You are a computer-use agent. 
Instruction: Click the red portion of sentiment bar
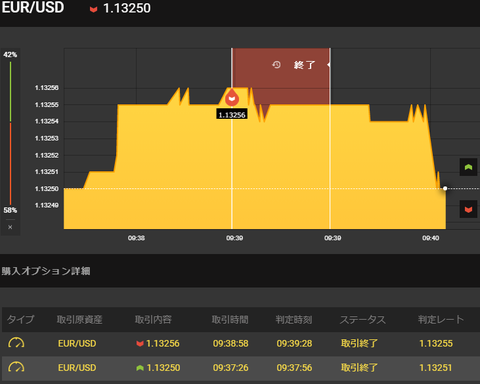coord(10,163)
